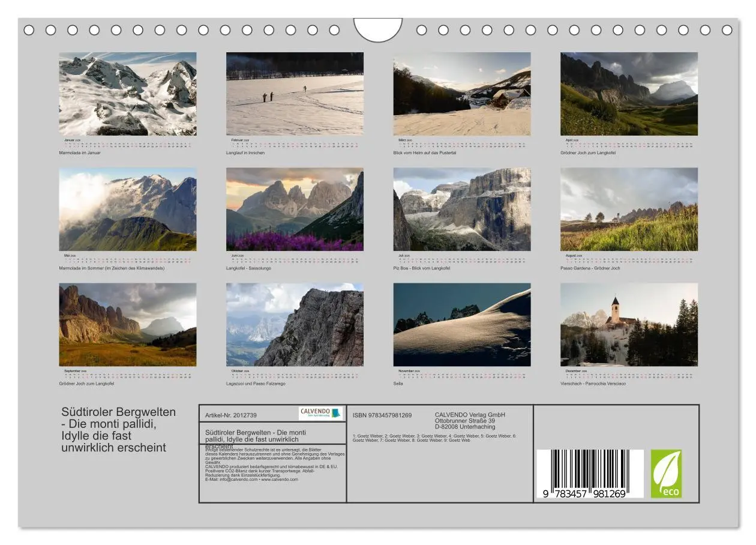Click caption 'Vierschach - Parrocchia Versciaco'
This screenshot has width=756, height=545.
click(593, 384)
